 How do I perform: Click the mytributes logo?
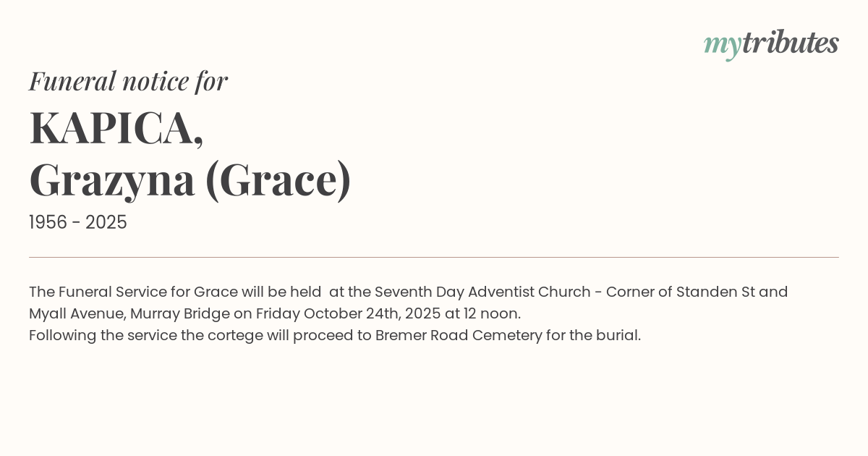(x=771, y=43)
